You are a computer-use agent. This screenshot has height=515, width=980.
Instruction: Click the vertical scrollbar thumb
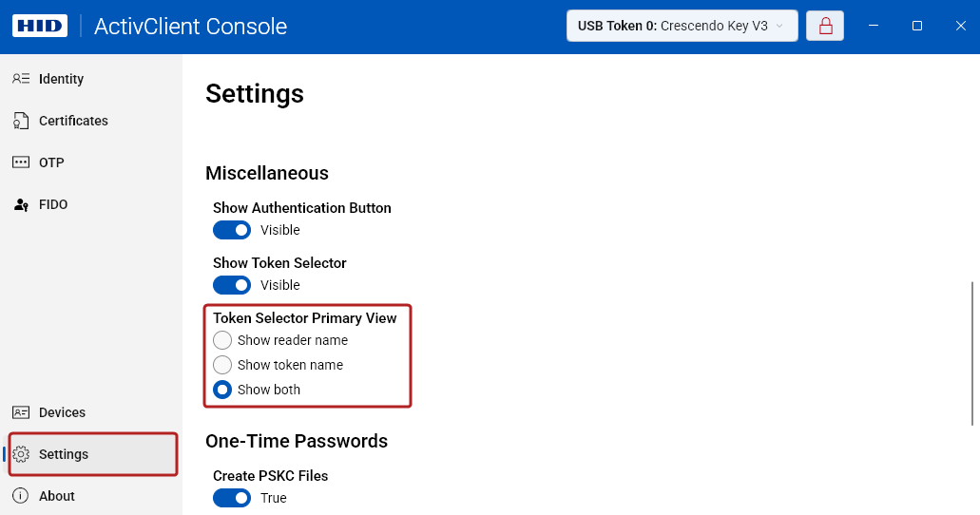(x=971, y=352)
